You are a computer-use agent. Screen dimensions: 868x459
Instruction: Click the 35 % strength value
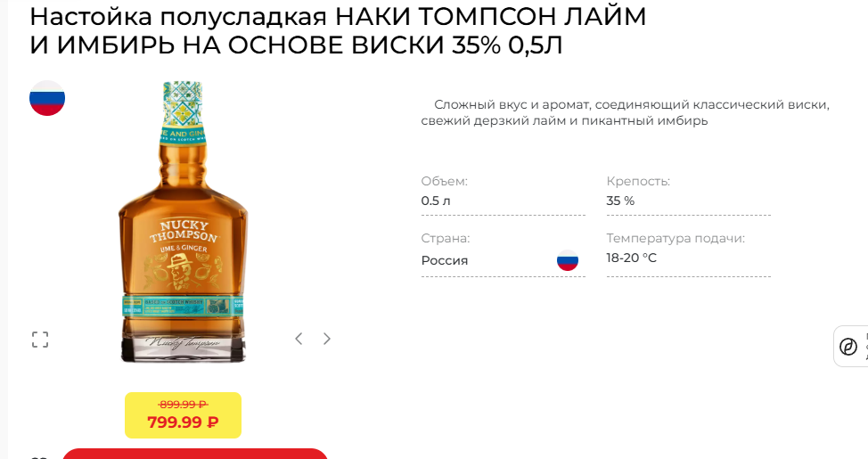pyautogui.click(x=620, y=201)
